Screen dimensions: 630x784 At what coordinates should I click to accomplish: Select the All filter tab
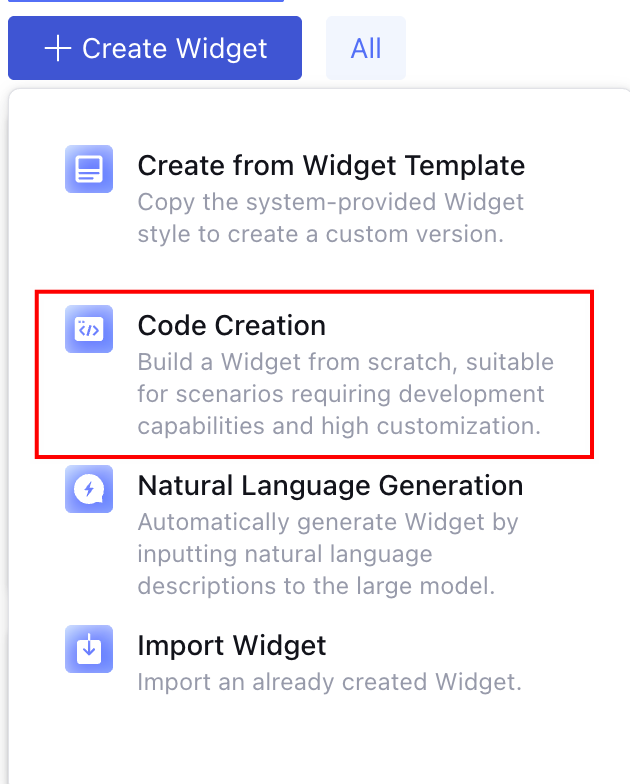pyautogui.click(x=366, y=48)
